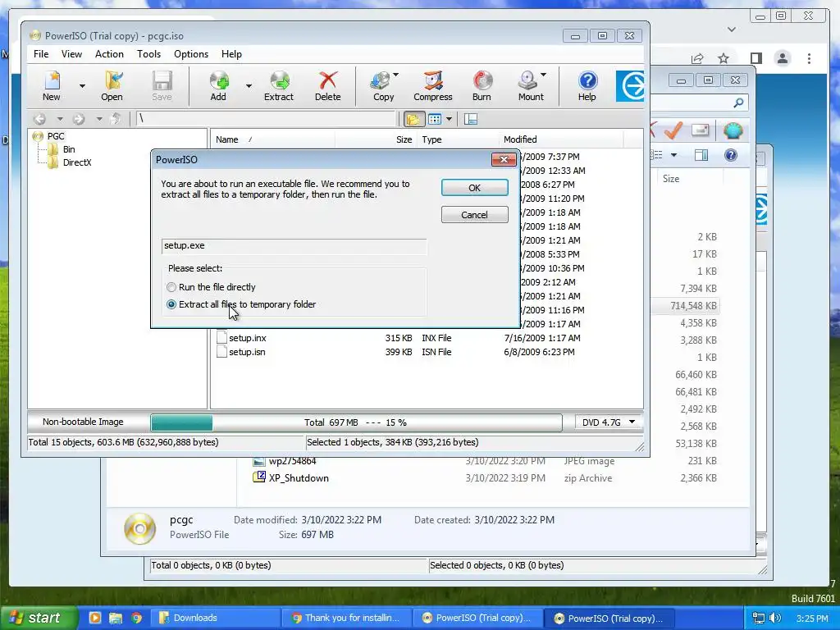
Task: Click Cancel in the PowerISO dialog
Action: coord(475,215)
